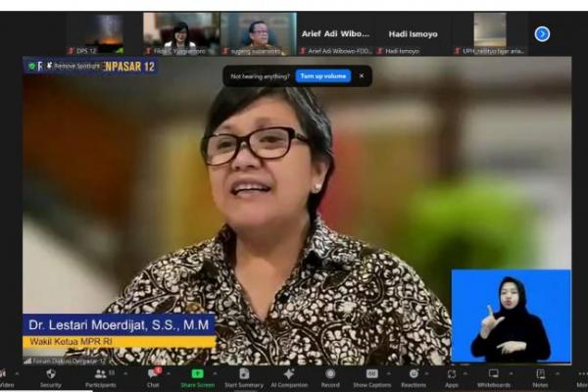
Task: Expand the Whiteboards options caret
Action: click(511, 373)
